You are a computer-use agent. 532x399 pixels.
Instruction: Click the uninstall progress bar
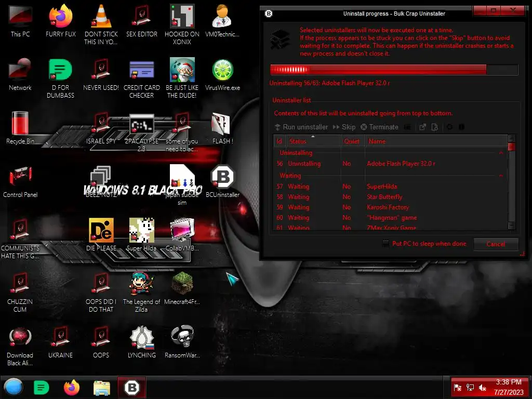394,70
